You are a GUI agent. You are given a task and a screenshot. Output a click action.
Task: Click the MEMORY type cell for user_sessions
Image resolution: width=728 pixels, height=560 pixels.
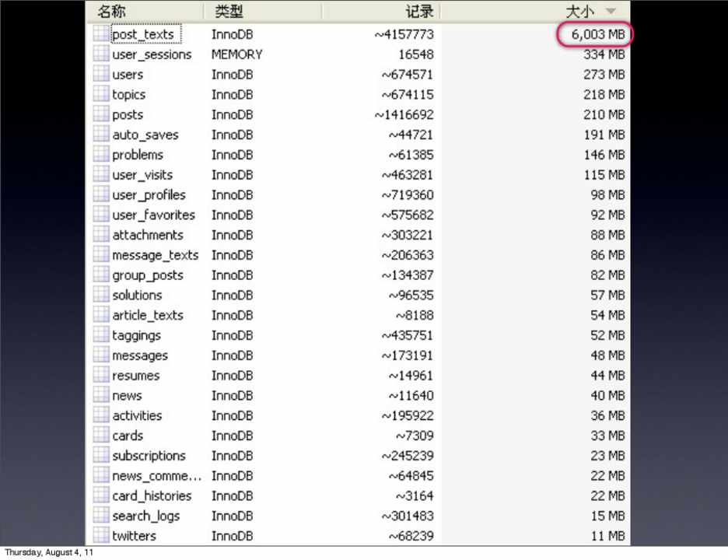(x=236, y=54)
